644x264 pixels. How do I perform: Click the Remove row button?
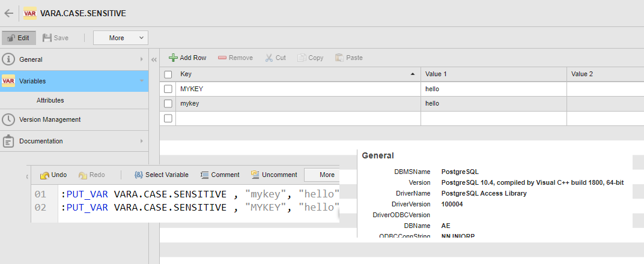pyautogui.click(x=235, y=58)
